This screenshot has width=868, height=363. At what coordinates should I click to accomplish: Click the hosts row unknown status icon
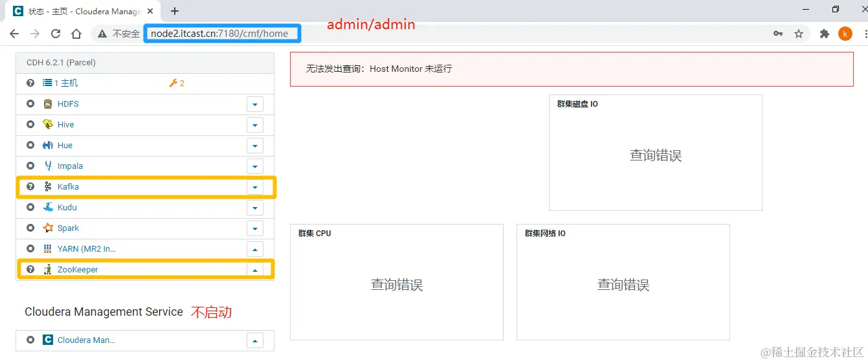[30, 83]
